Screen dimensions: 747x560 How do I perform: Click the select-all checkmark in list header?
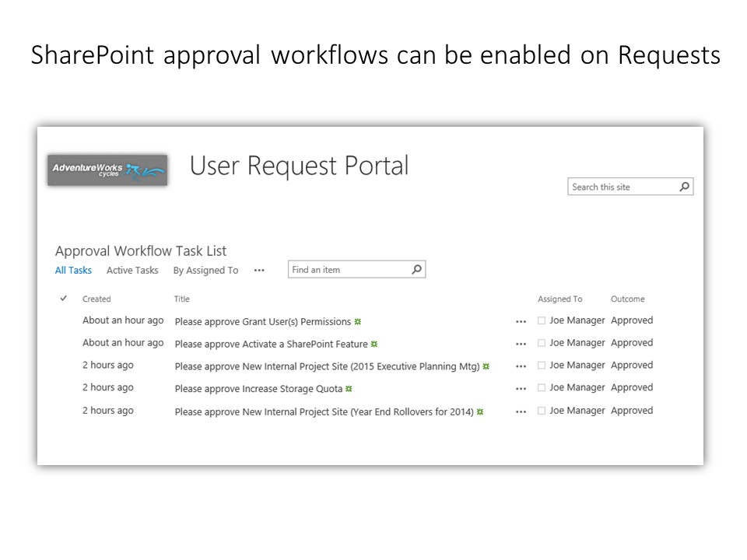point(63,299)
